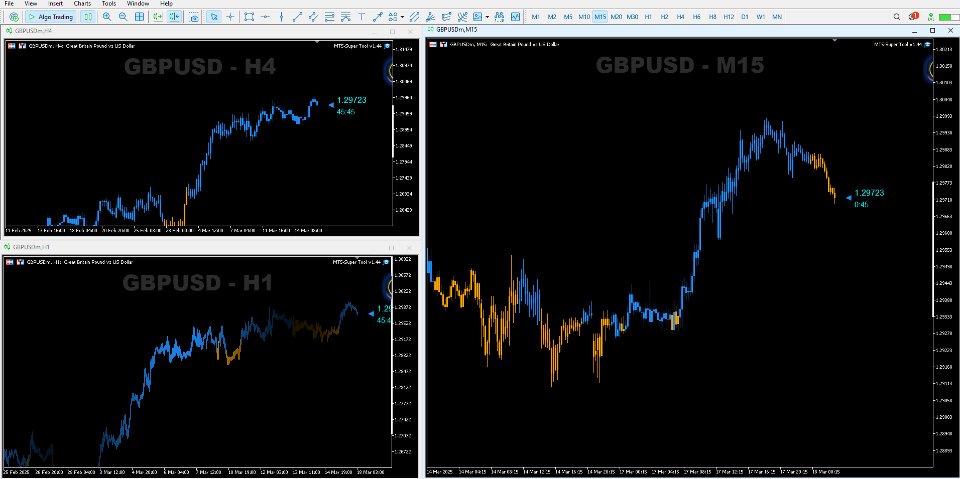Zoom in on the chart
960x479 pixels.
[107, 17]
